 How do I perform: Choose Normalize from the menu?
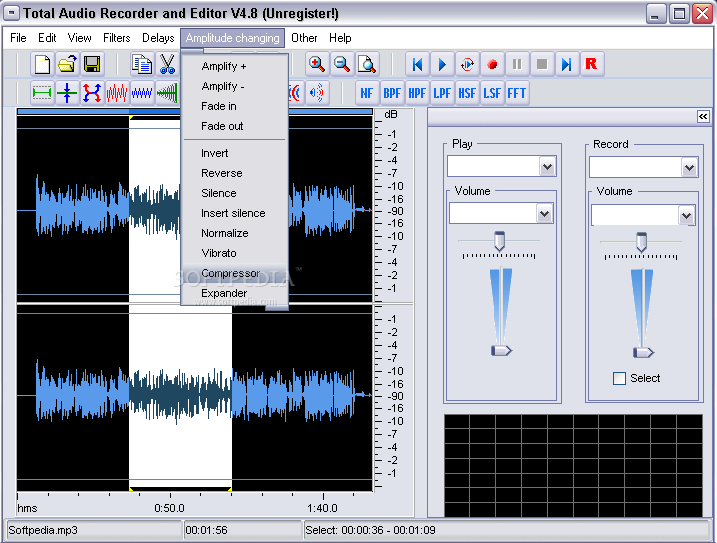(x=235, y=233)
